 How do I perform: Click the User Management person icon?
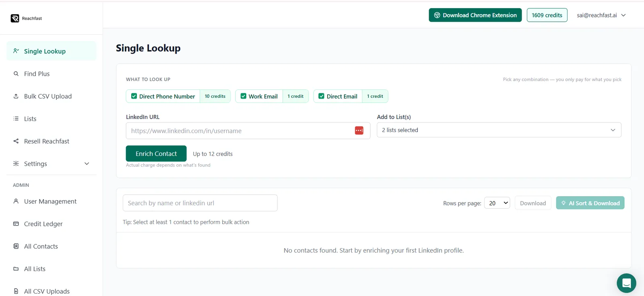16,201
